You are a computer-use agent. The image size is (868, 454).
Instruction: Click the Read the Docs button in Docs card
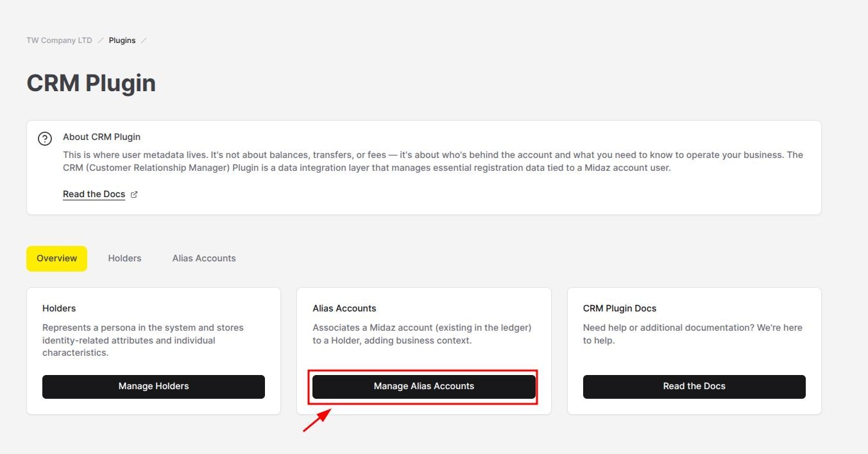click(x=694, y=387)
